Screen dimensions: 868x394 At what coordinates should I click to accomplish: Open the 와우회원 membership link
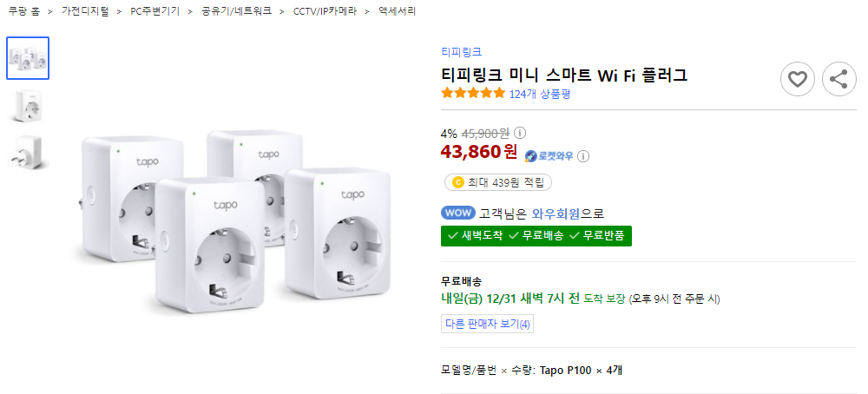pyautogui.click(x=556, y=213)
